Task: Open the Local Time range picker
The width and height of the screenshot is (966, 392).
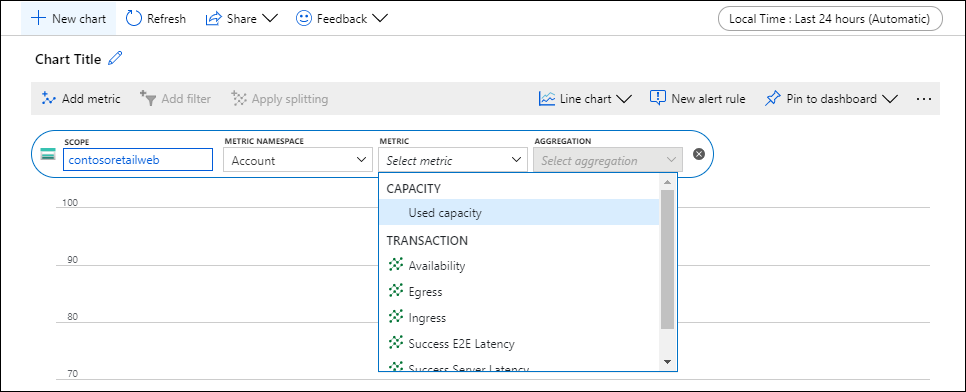Action: point(830,18)
